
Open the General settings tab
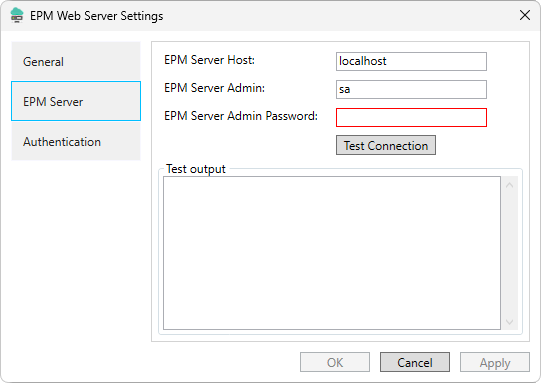click(x=76, y=61)
